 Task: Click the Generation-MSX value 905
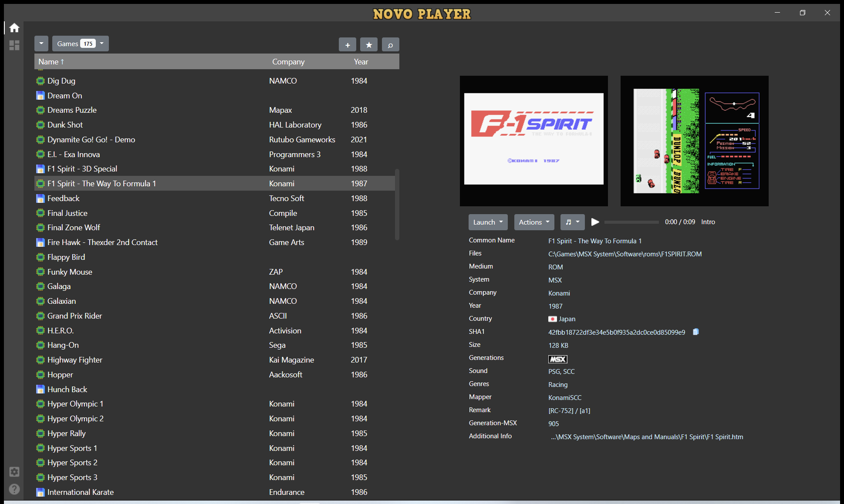pos(554,423)
